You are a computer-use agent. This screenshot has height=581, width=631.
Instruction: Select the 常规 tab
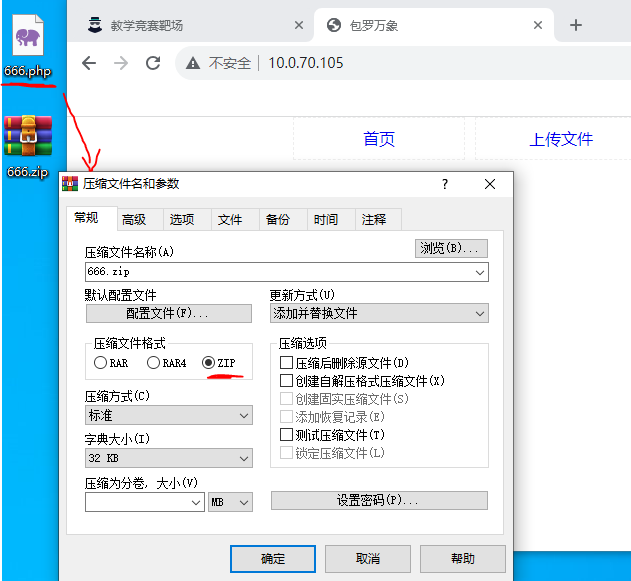[92, 218]
